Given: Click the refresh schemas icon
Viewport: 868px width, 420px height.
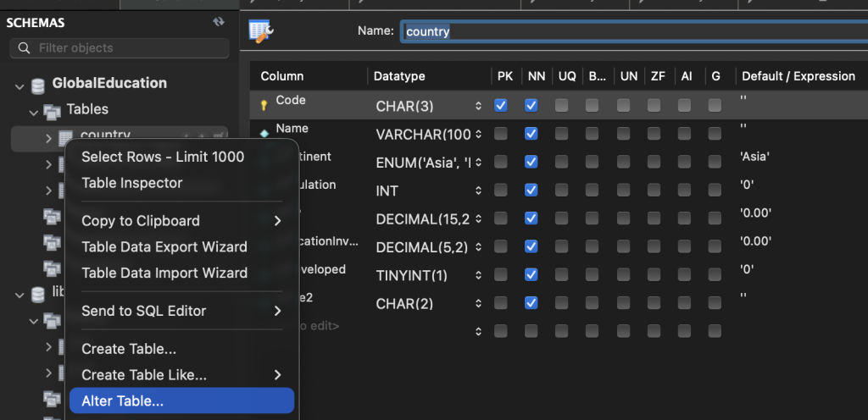Looking at the screenshot, I should pyautogui.click(x=219, y=23).
